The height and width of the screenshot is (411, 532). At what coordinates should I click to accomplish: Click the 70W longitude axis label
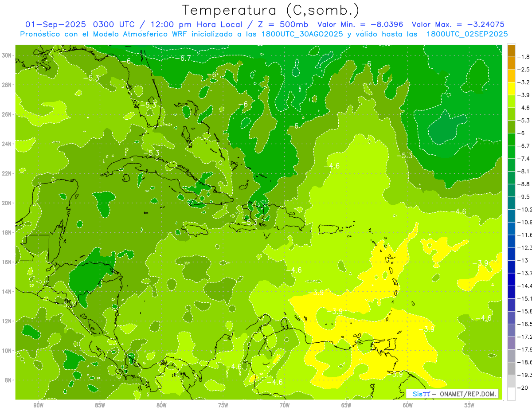coord(285,406)
